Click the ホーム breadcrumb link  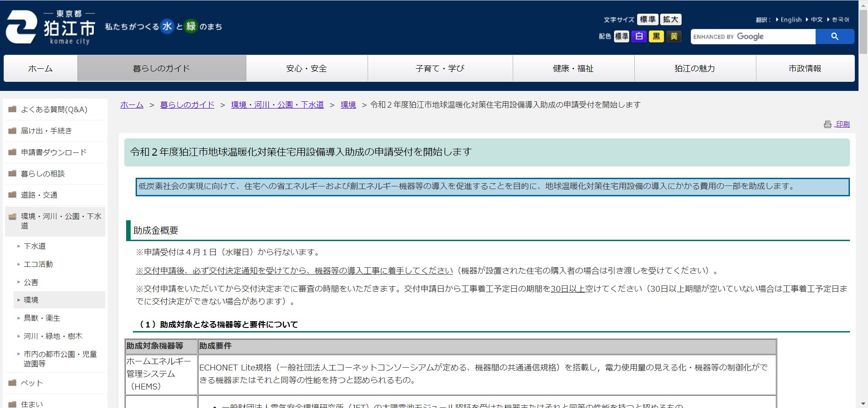pos(131,104)
